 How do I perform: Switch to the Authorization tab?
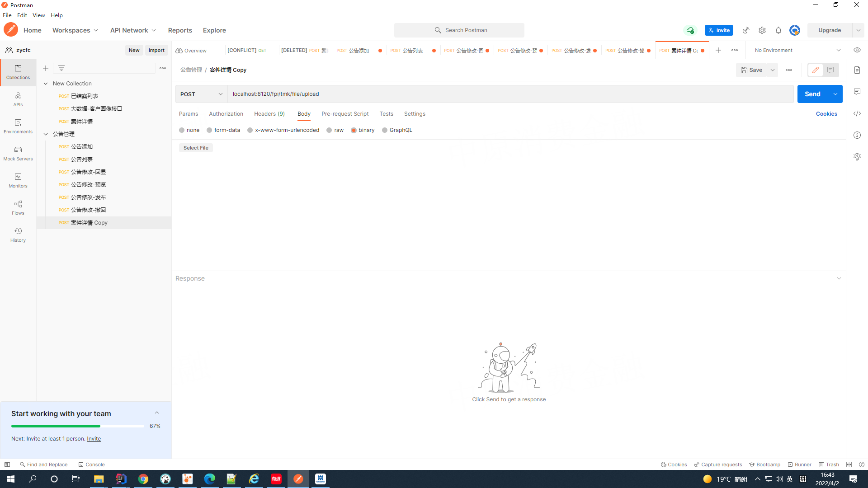pos(226,114)
